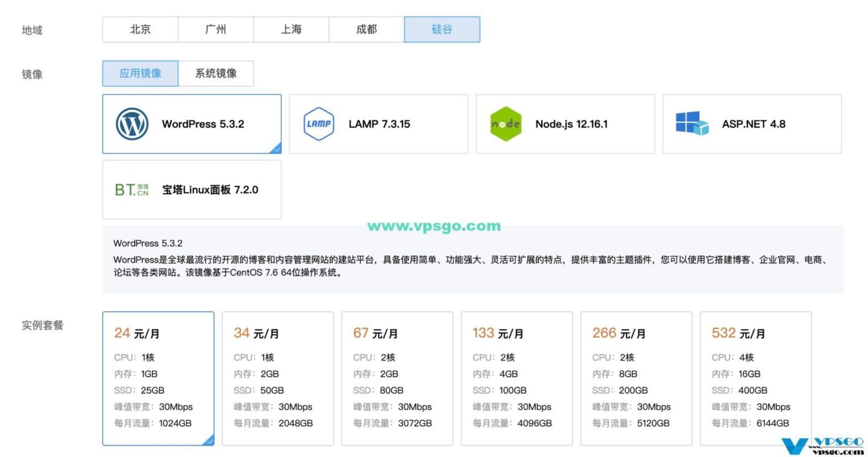Select the LAMP 7.3.15 image label
868x457 pixels.
pyautogui.click(x=380, y=124)
